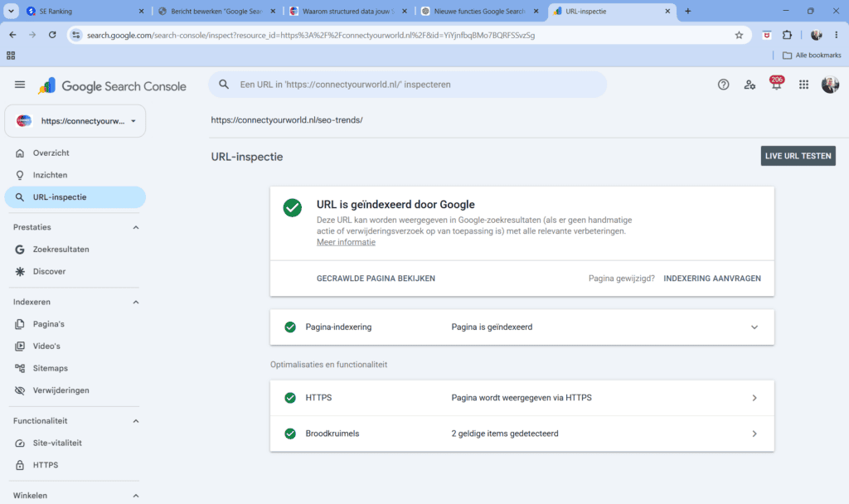The width and height of the screenshot is (849, 504).
Task: Click the Pocket-style extension icon
Action: [x=767, y=35]
